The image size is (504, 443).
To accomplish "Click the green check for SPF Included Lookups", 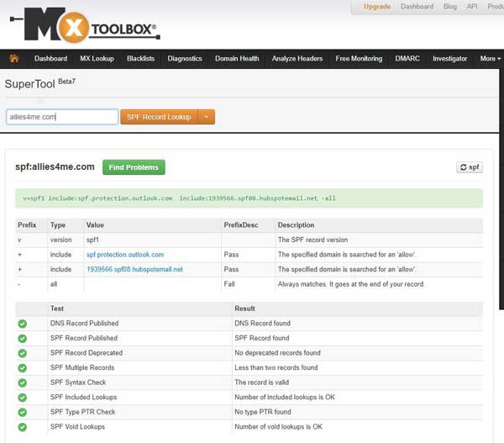I will [x=22, y=398].
